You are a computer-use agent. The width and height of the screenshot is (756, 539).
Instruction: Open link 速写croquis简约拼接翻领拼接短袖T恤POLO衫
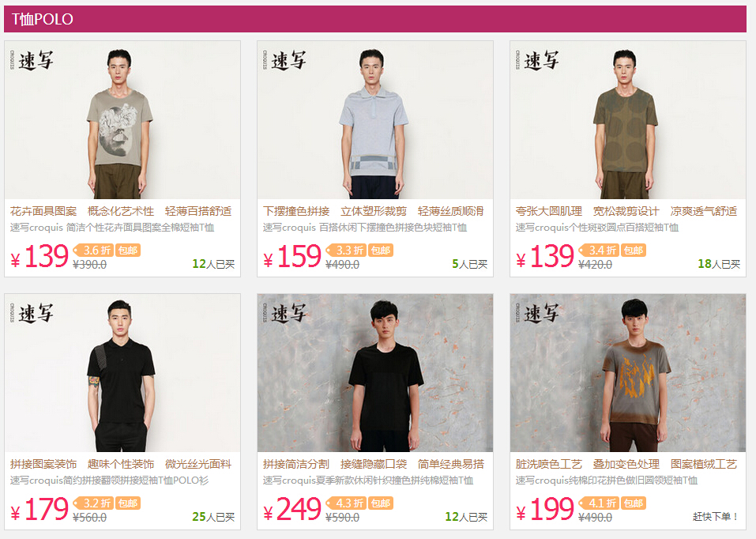(109, 481)
